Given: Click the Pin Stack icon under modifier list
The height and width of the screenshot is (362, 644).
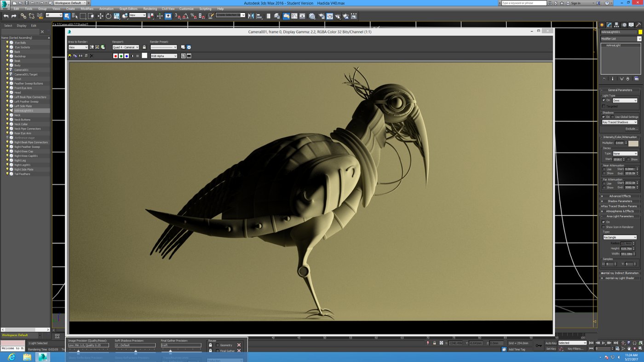Looking at the screenshot, I should point(604,79).
